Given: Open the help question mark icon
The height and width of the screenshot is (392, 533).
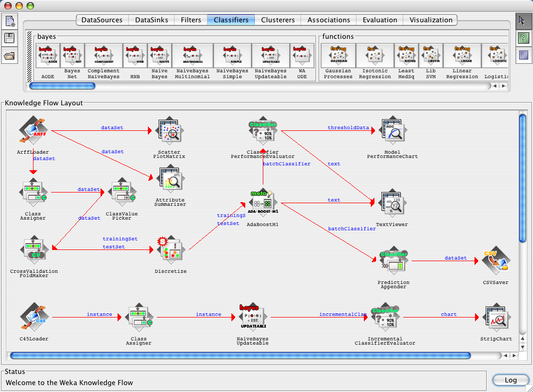Looking at the screenshot, I should (523, 37).
